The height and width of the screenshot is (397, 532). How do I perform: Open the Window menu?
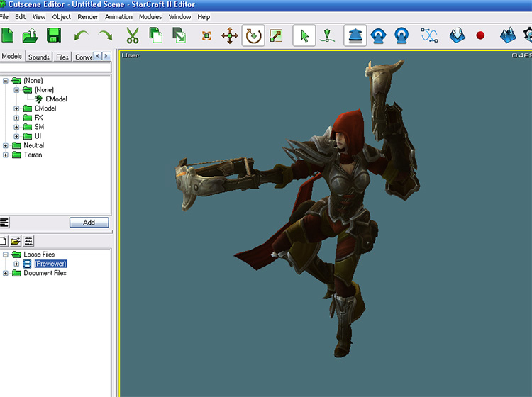pyautogui.click(x=179, y=16)
